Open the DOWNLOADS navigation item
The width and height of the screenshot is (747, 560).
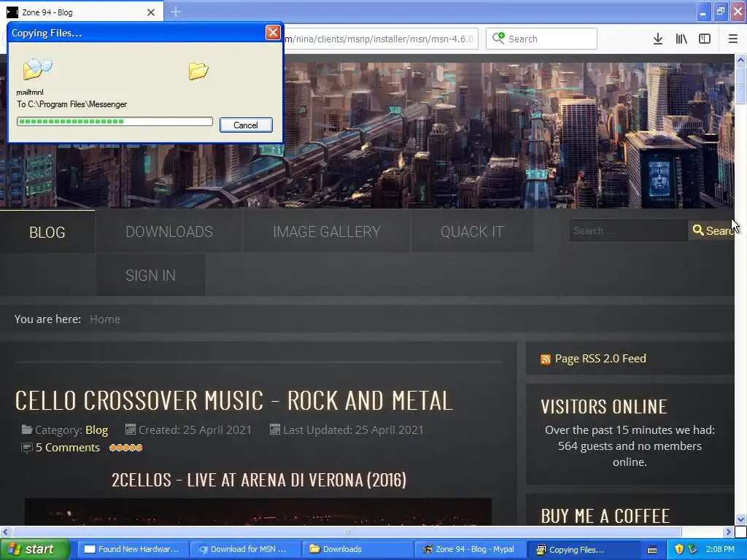pyautogui.click(x=169, y=231)
